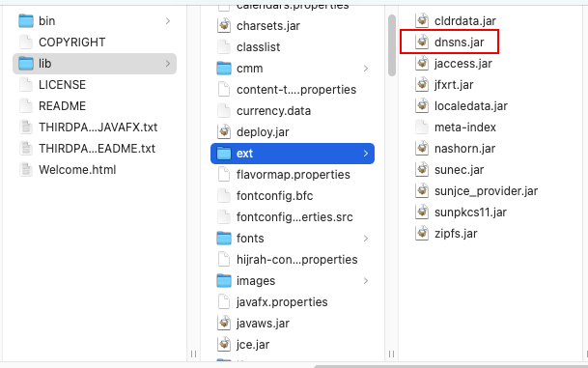Screen dimensions: 588x368
Task: Click the chevron on the ext row
Action: coord(366,154)
